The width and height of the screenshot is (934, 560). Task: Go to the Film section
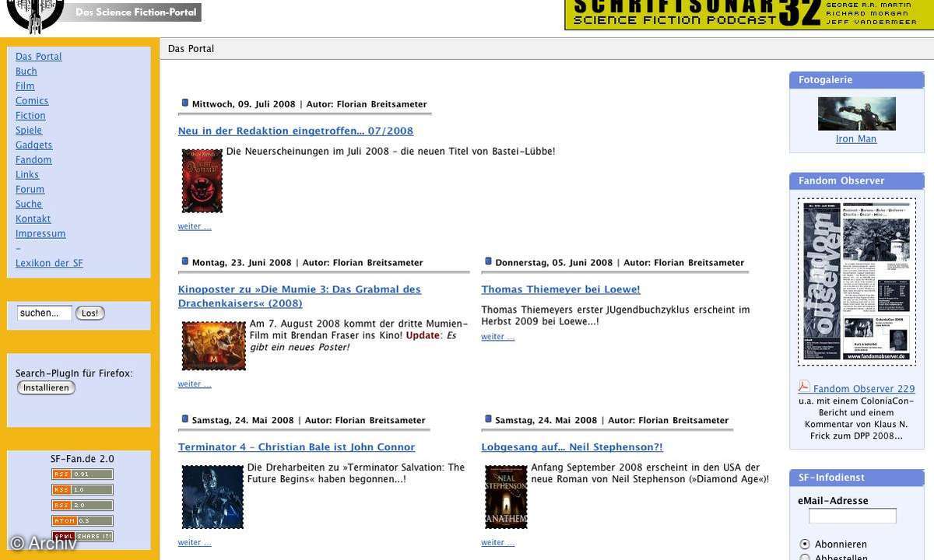25,86
